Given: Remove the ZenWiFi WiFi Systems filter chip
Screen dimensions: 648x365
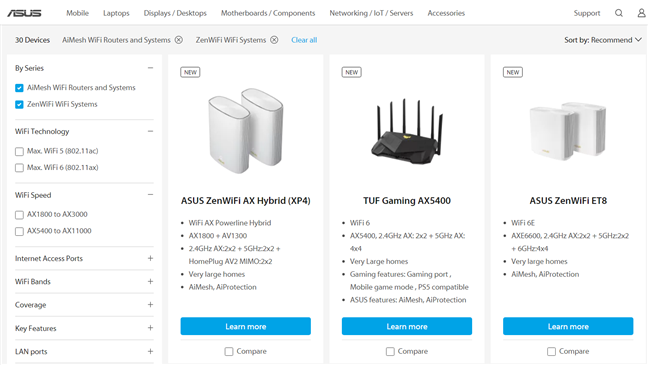Looking at the screenshot, I should point(274,40).
